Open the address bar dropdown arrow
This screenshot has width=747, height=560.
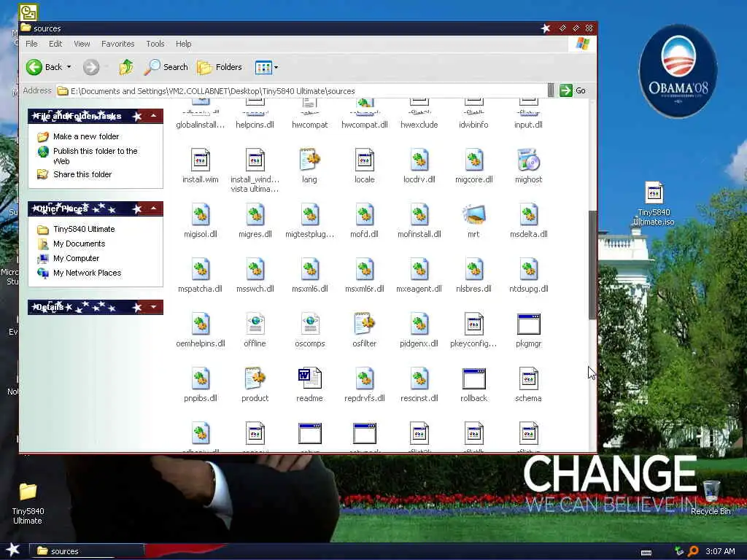(551, 90)
